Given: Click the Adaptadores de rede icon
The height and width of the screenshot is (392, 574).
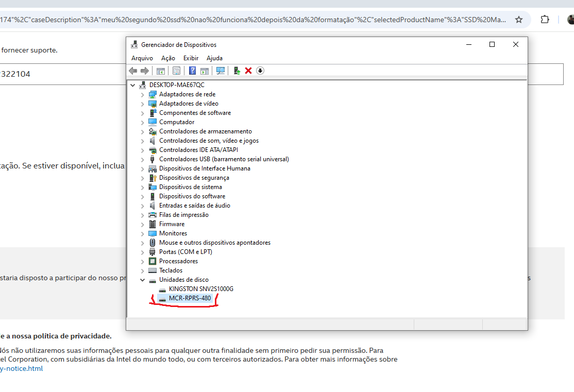Looking at the screenshot, I should (x=153, y=94).
